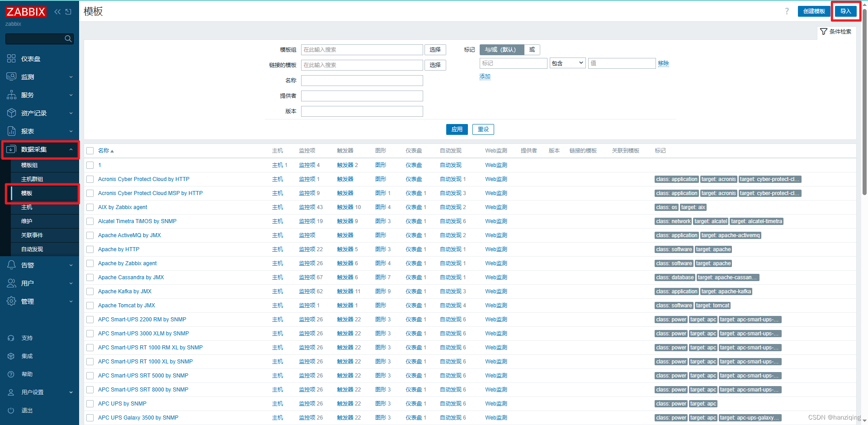
Task: Expand the 管理 menu chevron
Action: (x=71, y=301)
